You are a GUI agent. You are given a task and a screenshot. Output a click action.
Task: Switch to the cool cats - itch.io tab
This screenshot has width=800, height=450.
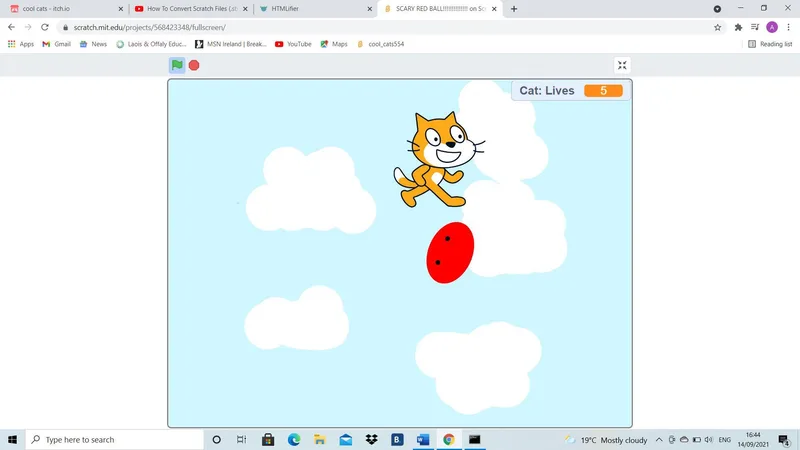tap(66, 9)
